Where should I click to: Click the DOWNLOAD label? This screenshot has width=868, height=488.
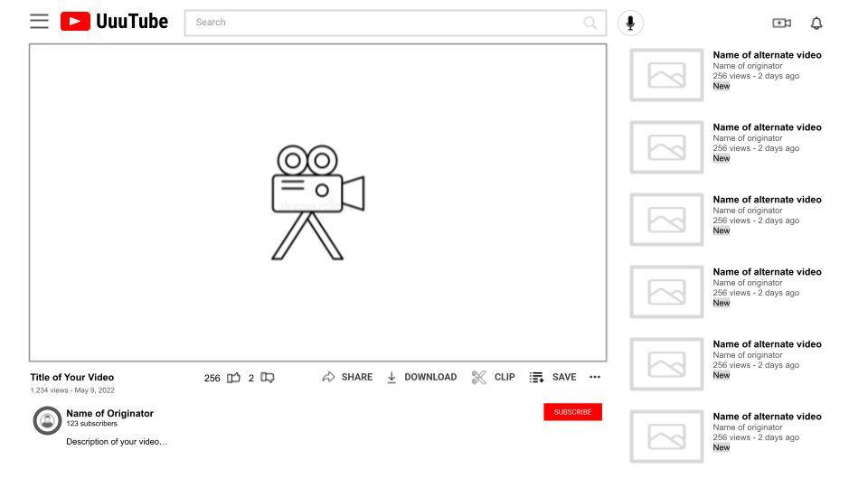tap(430, 377)
